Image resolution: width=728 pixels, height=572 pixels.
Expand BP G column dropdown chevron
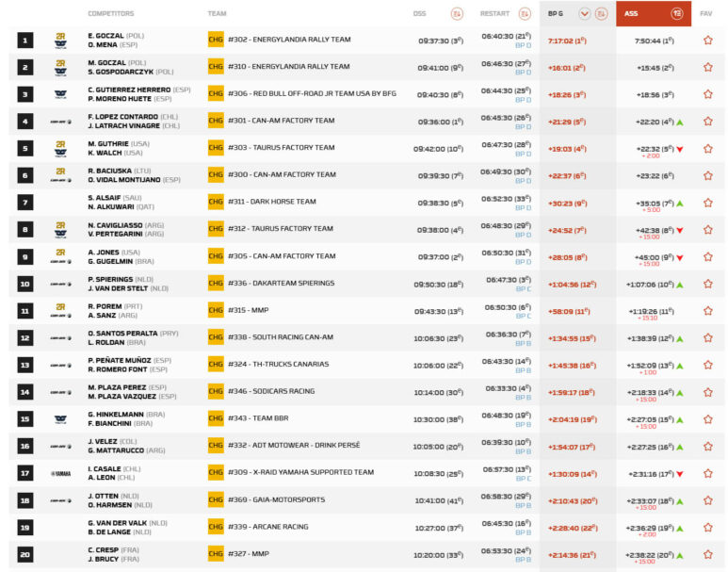[584, 13]
